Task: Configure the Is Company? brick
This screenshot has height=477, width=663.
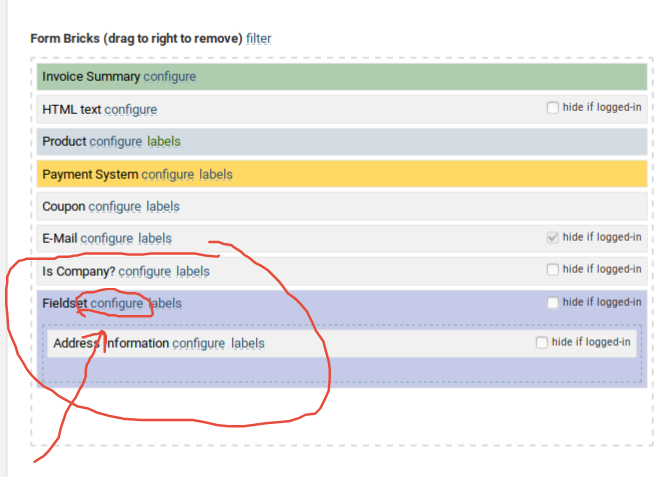Action: point(145,271)
